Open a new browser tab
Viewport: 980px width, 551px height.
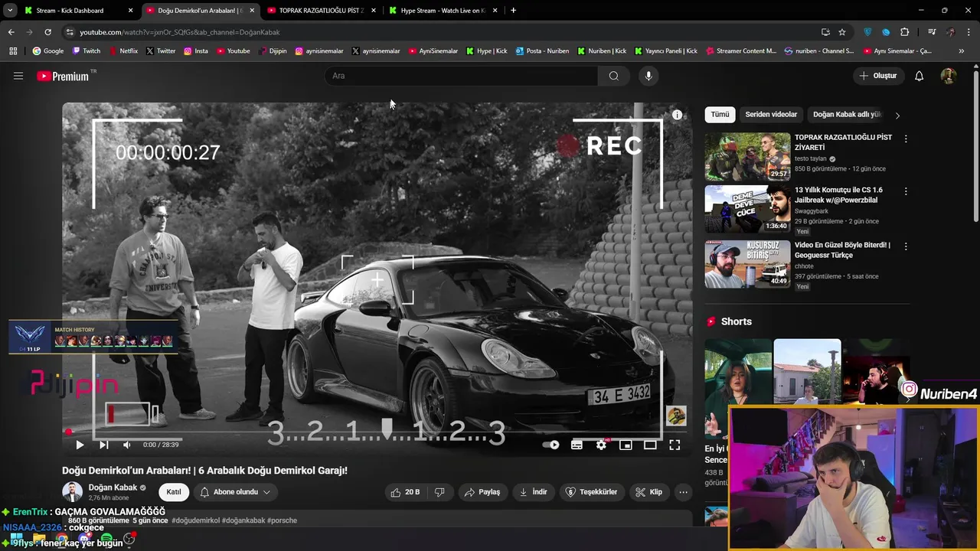tap(513, 11)
